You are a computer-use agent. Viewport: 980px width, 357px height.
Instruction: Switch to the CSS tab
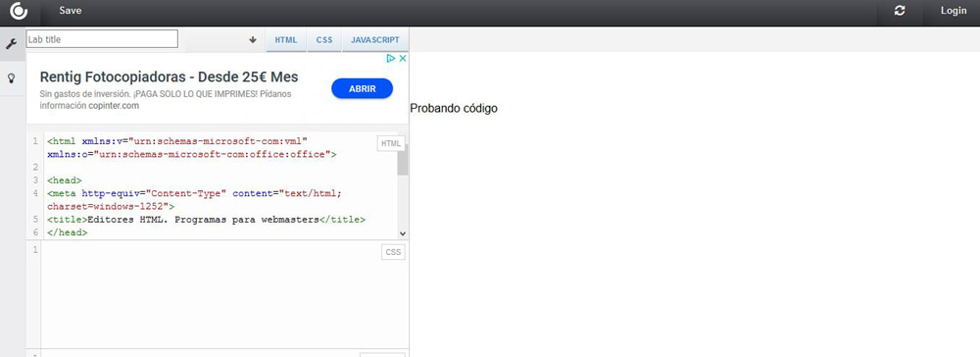tap(324, 39)
